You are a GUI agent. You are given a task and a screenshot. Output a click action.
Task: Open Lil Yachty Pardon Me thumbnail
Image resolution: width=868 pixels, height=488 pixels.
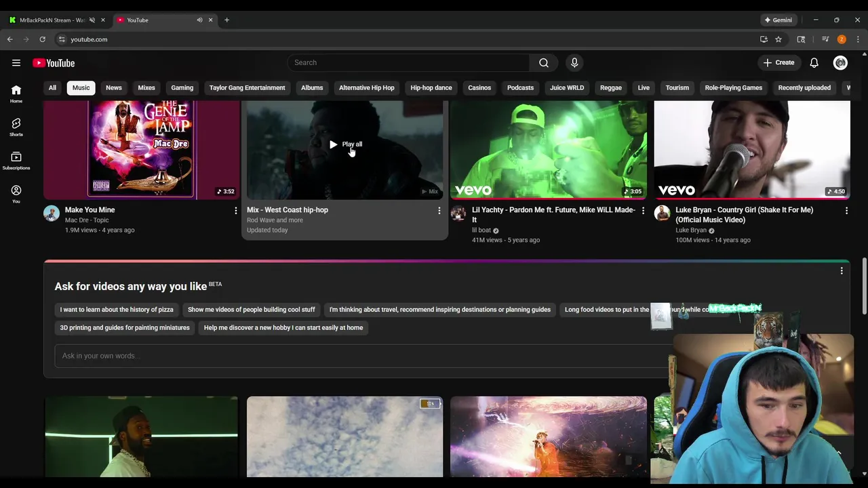pyautogui.click(x=549, y=150)
